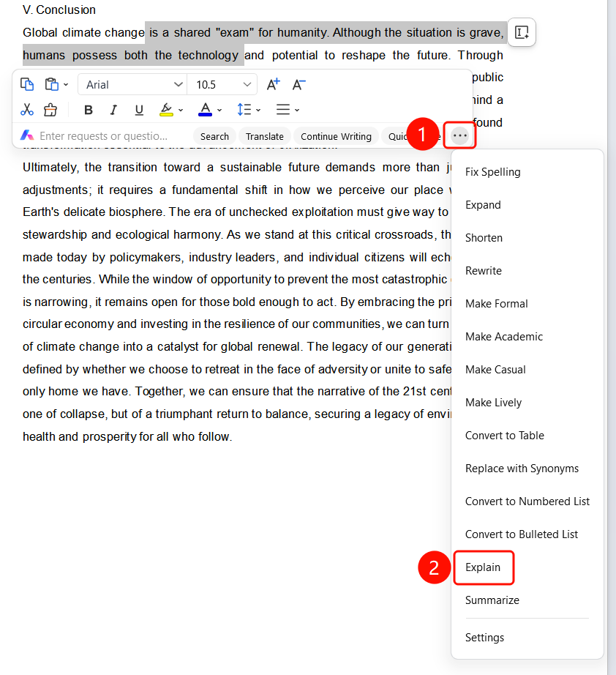The height and width of the screenshot is (675, 616).
Task: Pick Make Academic menu entry
Action: 504,337
